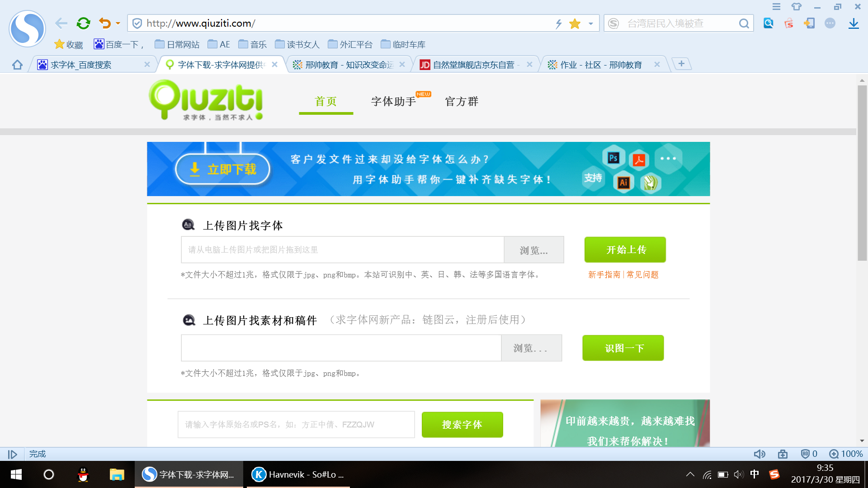This screenshot has height=488, width=868.
Task: Click the 新手指南 link
Action: coord(604,275)
